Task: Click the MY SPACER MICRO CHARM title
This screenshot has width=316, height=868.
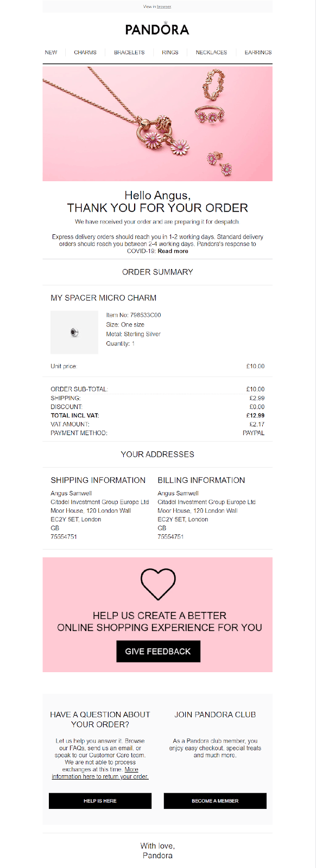Action: pyautogui.click(x=103, y=298)
